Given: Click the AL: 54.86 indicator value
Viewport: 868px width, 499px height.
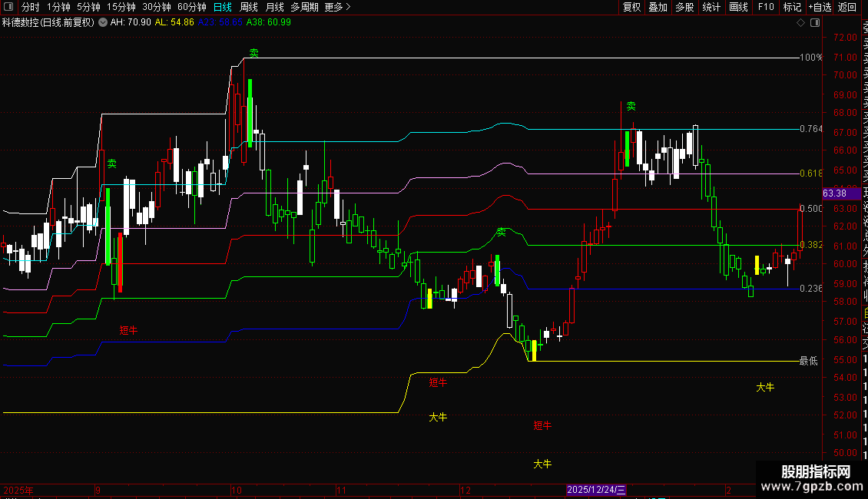Looking at the screenshot, I should click(174, 22).
